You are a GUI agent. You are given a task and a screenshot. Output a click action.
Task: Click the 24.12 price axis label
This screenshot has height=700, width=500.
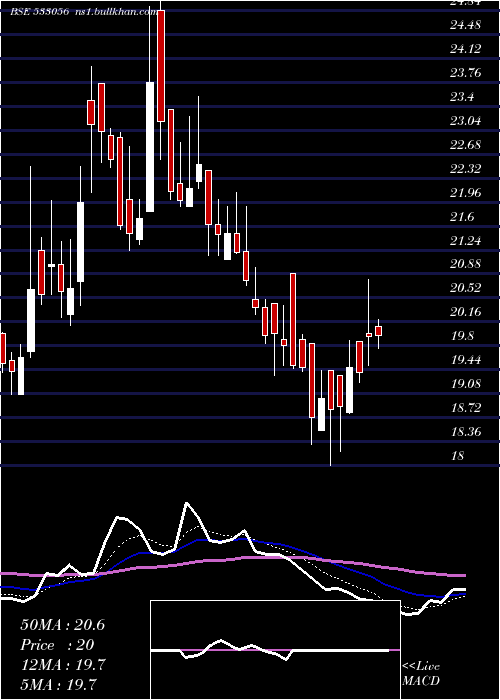(x=466, y=49)
